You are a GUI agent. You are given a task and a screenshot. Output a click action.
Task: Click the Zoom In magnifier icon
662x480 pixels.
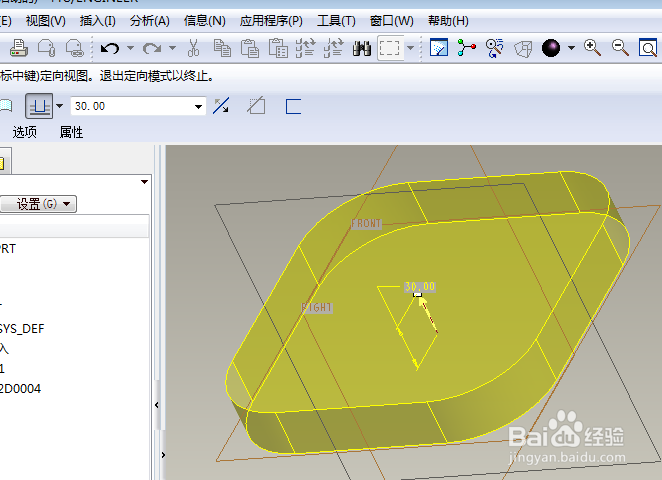pyautogui.click(x=592, y=48)
